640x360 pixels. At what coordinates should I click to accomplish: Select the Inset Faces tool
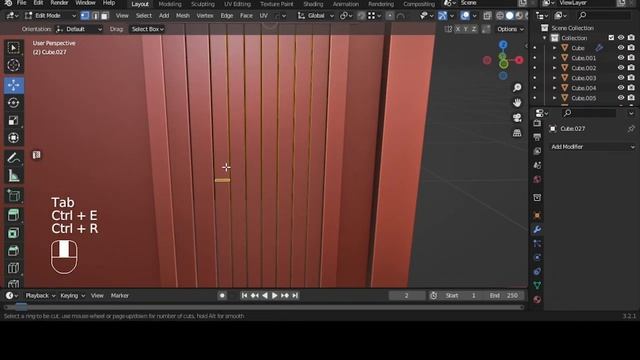pos(13,233)
